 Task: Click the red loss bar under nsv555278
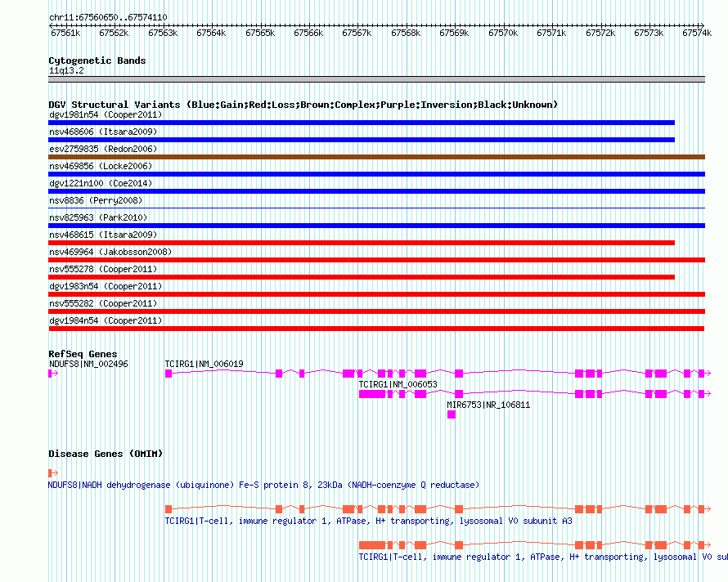click(x=362, y=278)
